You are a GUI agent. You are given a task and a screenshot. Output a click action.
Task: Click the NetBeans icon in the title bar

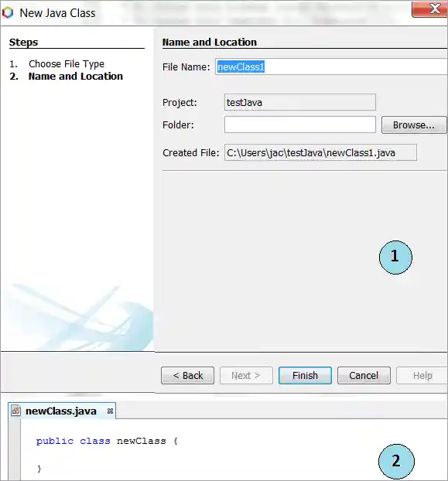pyautogui.click(x=8, y=13)
